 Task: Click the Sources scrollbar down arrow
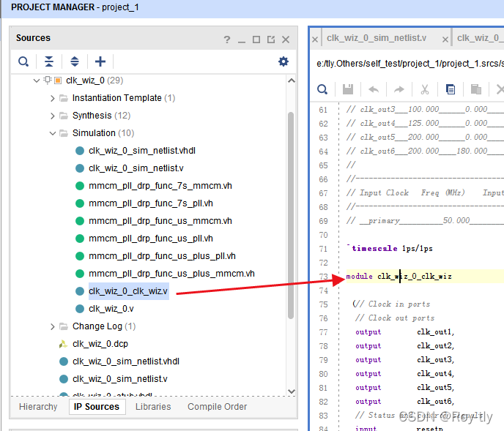click(292, 391)
